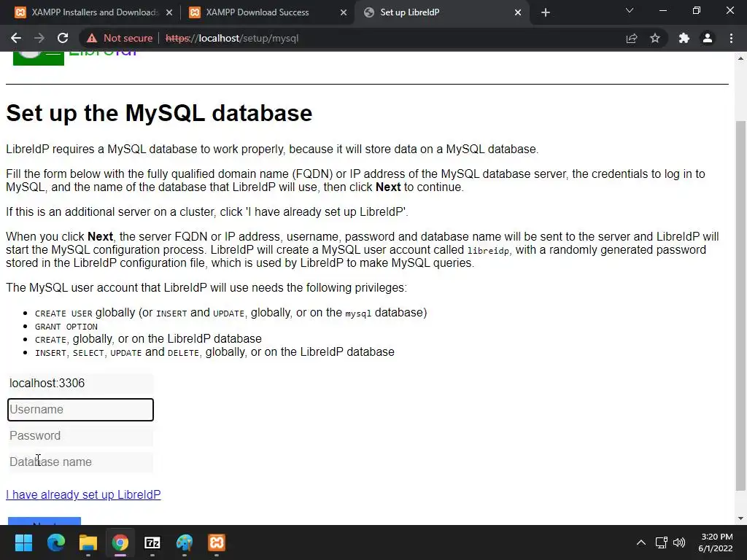The image size is (747, 560).
Task: Open 'I have already set up LibreIdP' link
Action: point(83,495)
